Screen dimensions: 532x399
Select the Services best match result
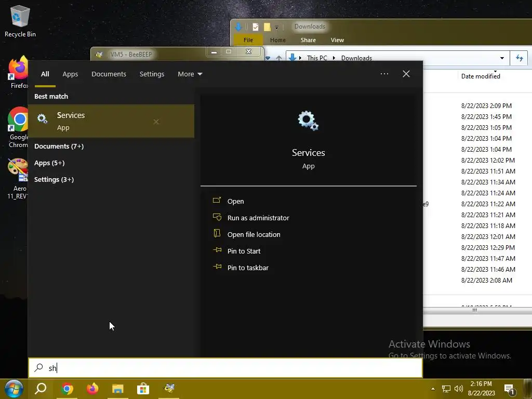[111, 121]
